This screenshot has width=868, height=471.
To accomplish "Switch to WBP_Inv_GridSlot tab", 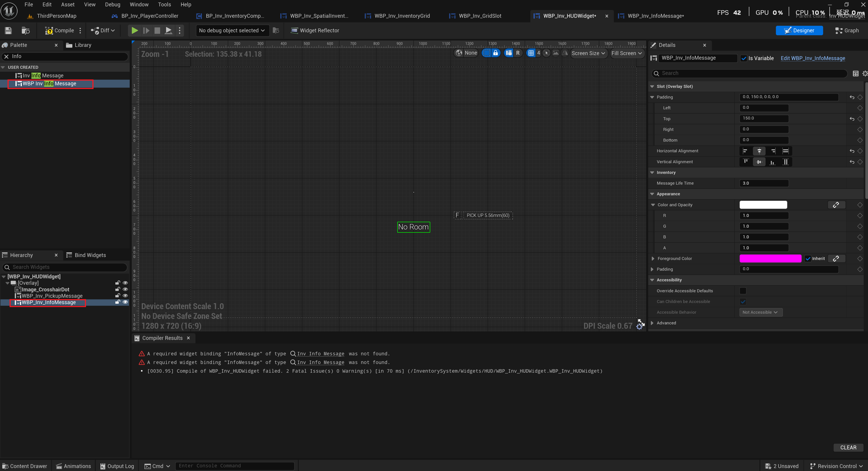I will (479, 16).
